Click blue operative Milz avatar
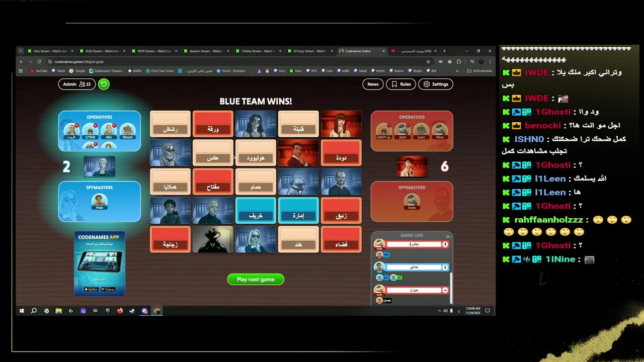The image size is (644, 362). coord(109,131)
